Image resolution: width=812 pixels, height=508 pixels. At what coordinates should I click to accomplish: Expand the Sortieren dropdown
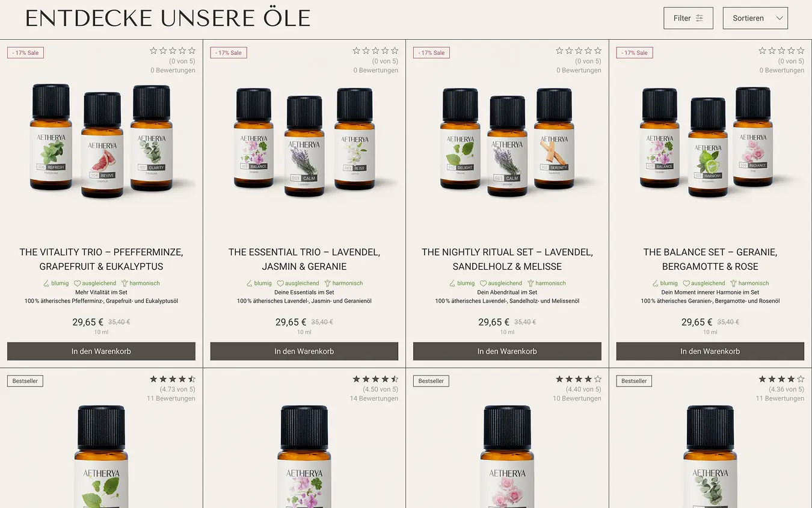pyautogui.click(x=755, y=18)
